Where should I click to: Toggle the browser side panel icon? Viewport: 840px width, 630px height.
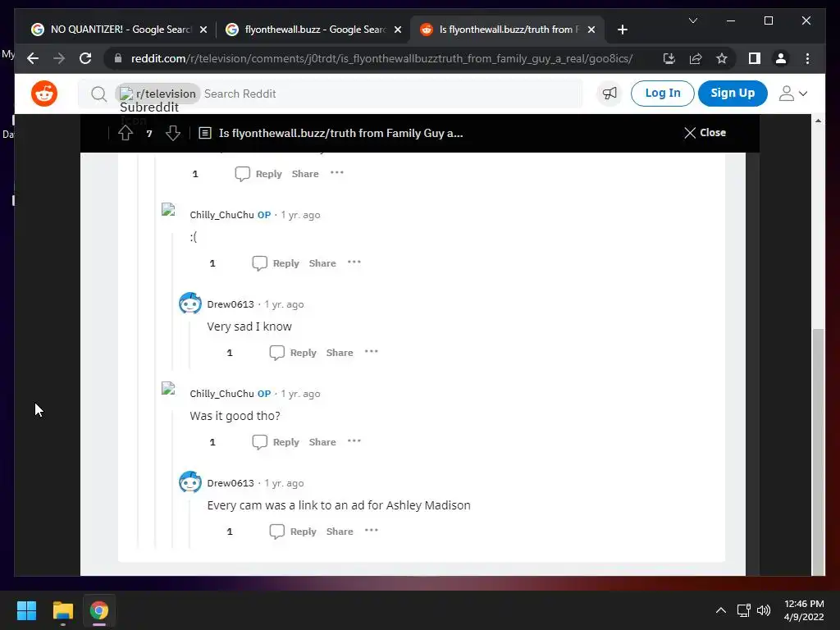(755, 58)
